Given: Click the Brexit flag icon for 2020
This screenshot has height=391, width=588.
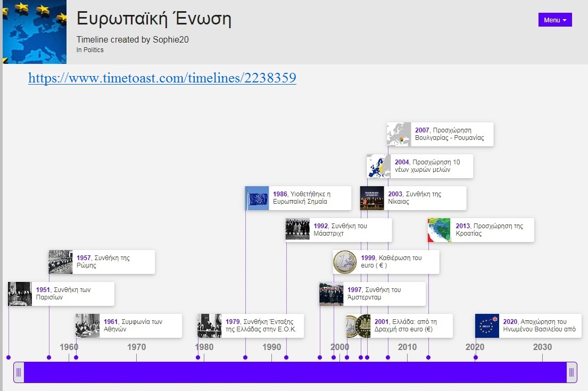Looking at the screenshot, I should 487,326.
